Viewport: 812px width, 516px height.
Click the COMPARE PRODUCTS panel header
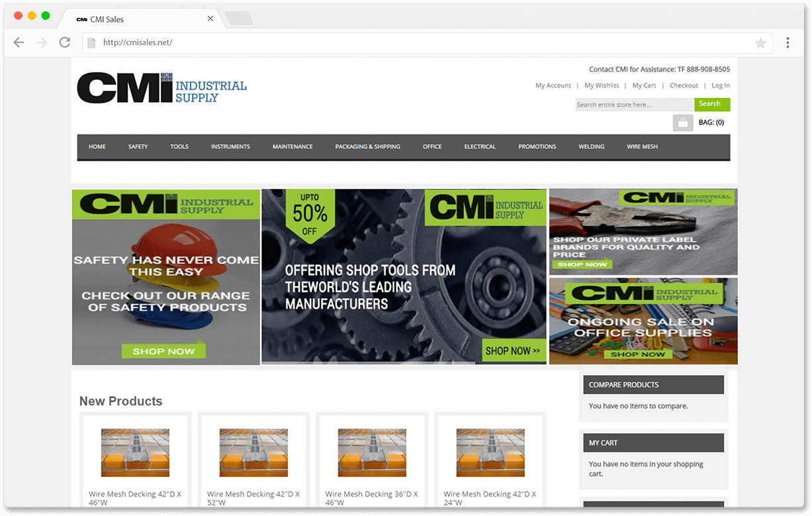653,385
